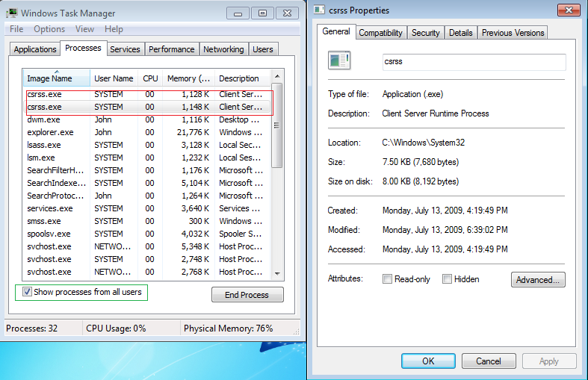Click the CPU Usage: 0% status entry
The height and width of the screenshot is (380, 588).
116,328
